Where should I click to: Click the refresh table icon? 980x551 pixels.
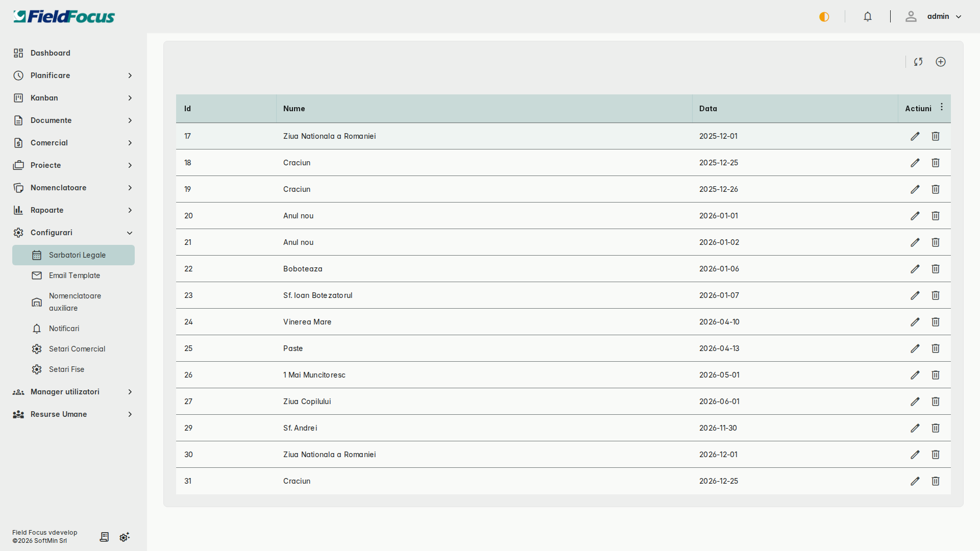pos(918,62)
